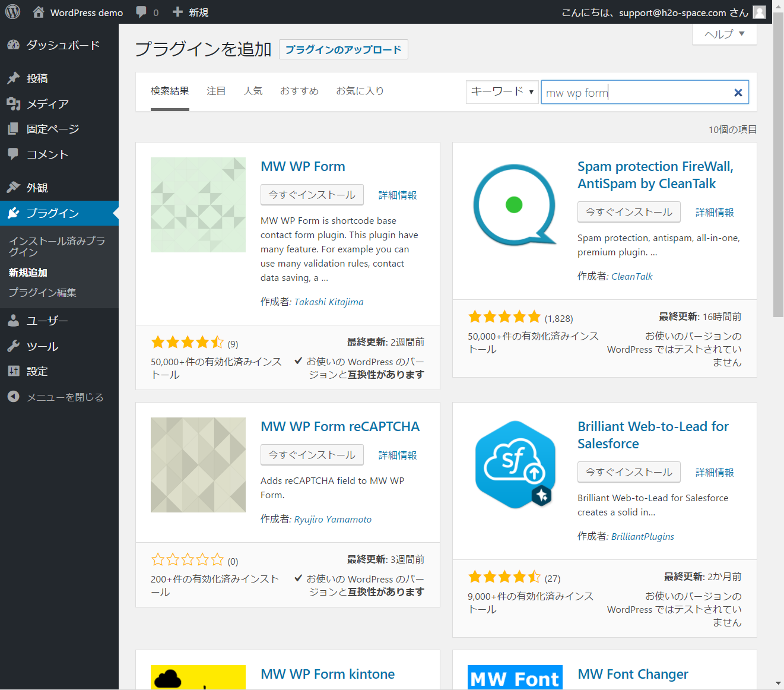The height and width of the screenshot is (690, 784).
Task: Click the comments bubble icon in admin bar
Action: pyautogui.click(x=141, y=12)
